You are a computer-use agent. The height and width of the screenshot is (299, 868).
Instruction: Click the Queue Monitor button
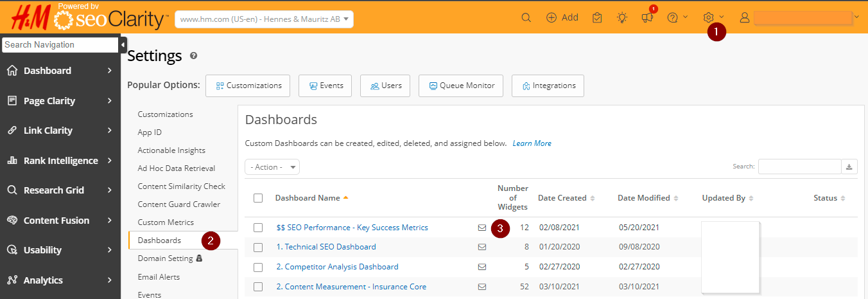[460, 86]
